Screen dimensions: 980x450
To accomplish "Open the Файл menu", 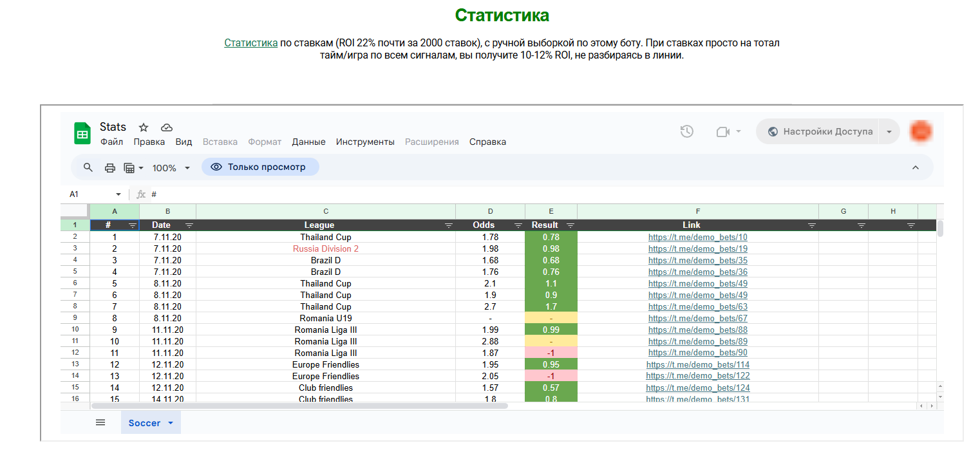I will (111, 142).
